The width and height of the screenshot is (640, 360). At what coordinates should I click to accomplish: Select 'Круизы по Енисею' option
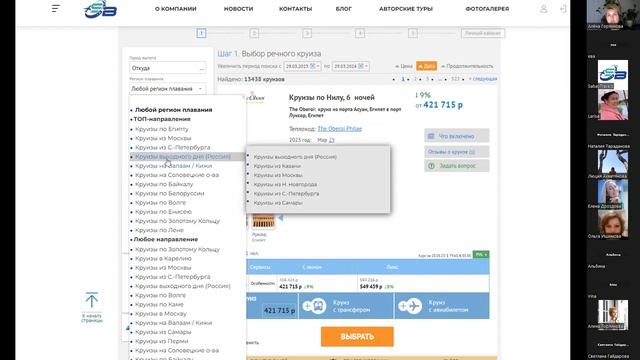point(163,212)
